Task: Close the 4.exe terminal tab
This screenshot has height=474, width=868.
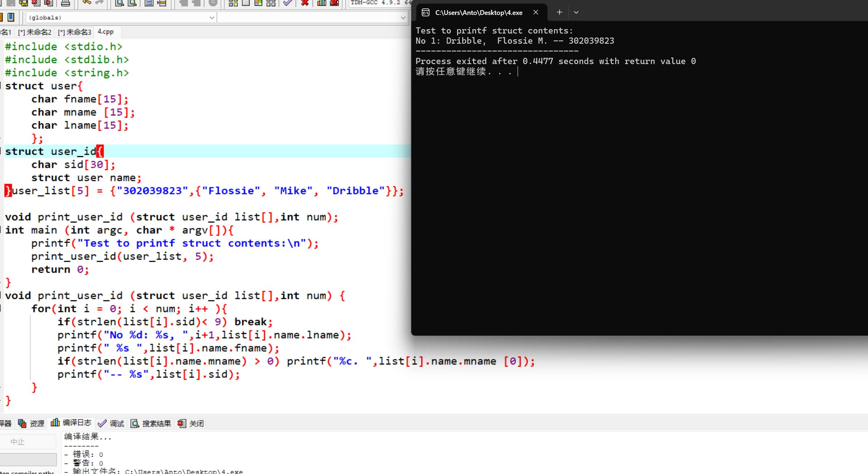Action: (x=535, y=12)
